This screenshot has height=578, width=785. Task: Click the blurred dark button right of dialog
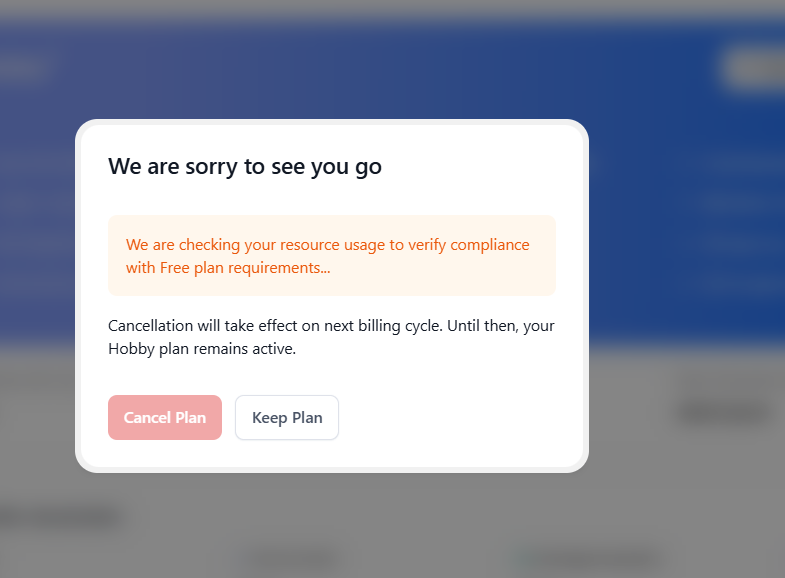(725, 411)
